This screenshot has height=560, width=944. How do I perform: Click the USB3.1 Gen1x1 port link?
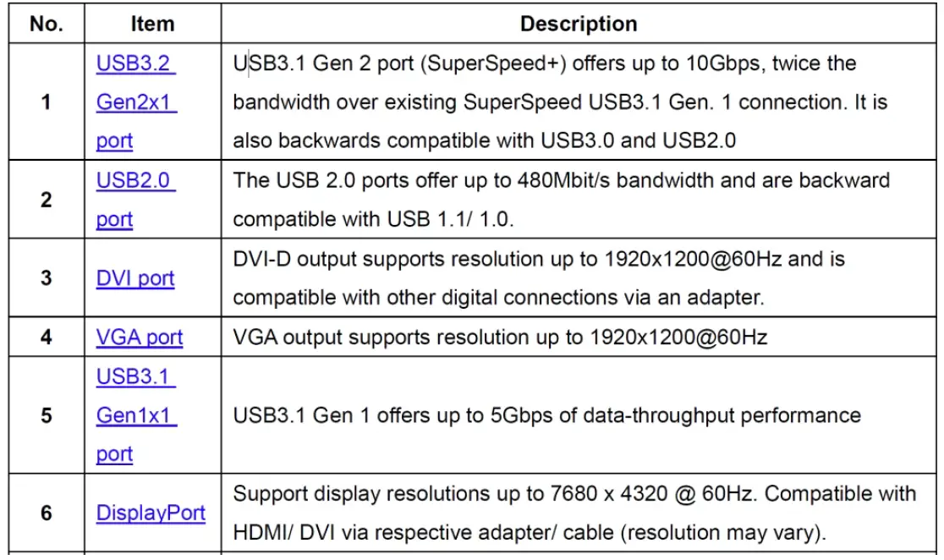[x=135, y=415]
